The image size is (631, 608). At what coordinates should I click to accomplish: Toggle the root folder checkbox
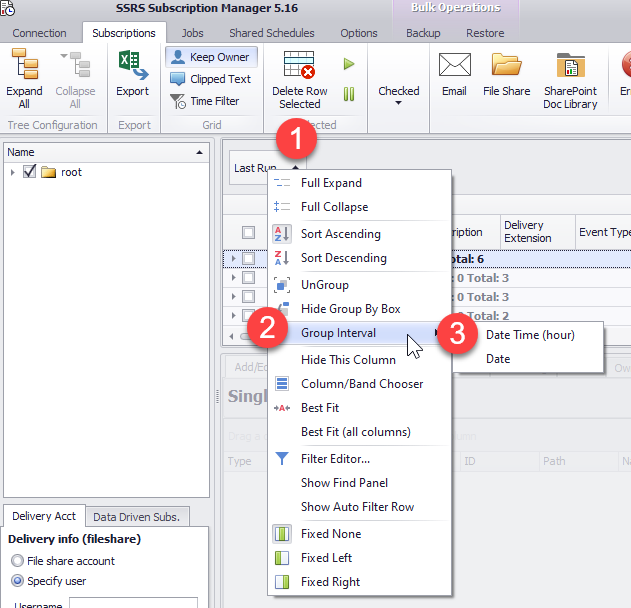tap(29, 171)
